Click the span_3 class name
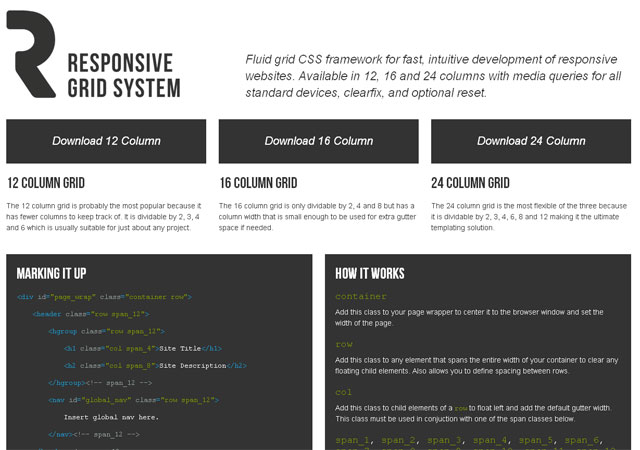Screen dimensions: 640x450 point(444,440)
